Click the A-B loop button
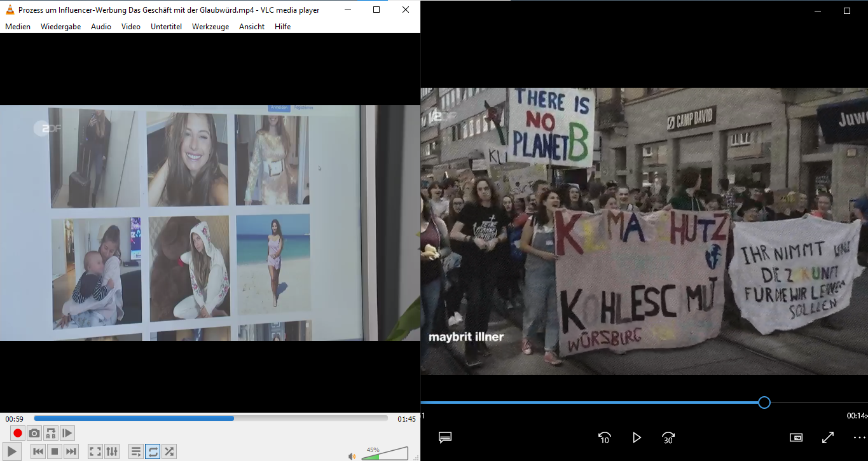The width and height of the screenshot is (868, 461). pos(51,433)
